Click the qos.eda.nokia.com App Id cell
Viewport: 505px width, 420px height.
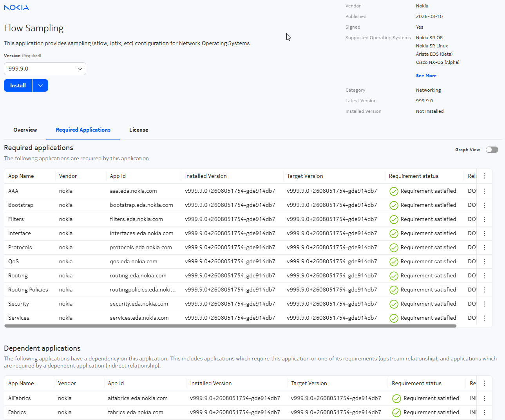click(134, 262)
